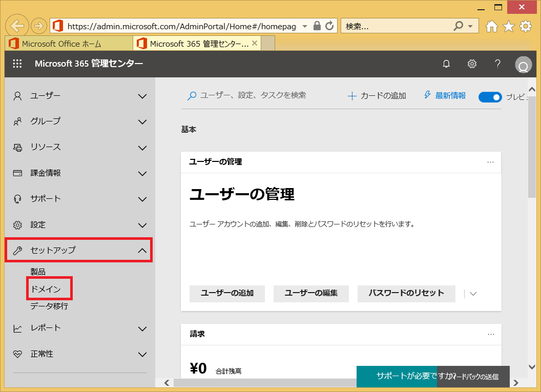Click the address bar lock icon

[317, 26]
